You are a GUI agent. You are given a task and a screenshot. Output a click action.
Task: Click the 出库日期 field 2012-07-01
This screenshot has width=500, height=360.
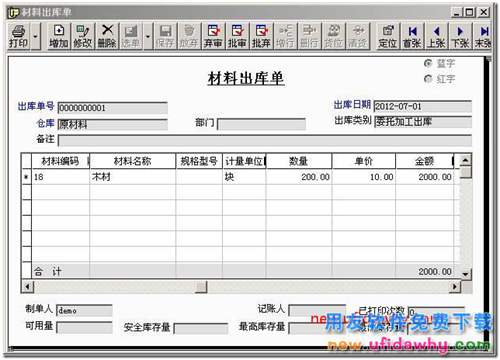[x=422, y=107]
